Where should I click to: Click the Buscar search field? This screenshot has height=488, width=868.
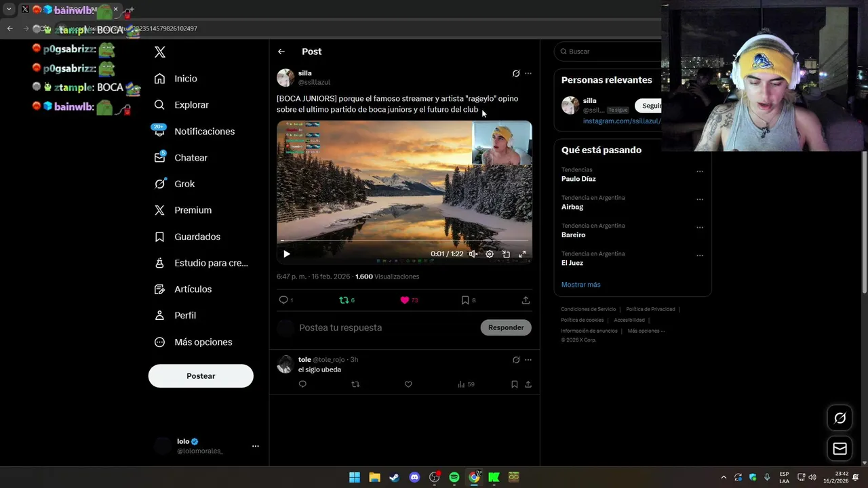608,52
